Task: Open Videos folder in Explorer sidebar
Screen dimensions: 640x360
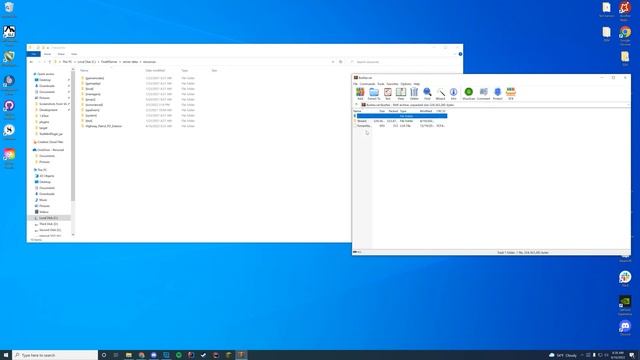Action: 43,212
